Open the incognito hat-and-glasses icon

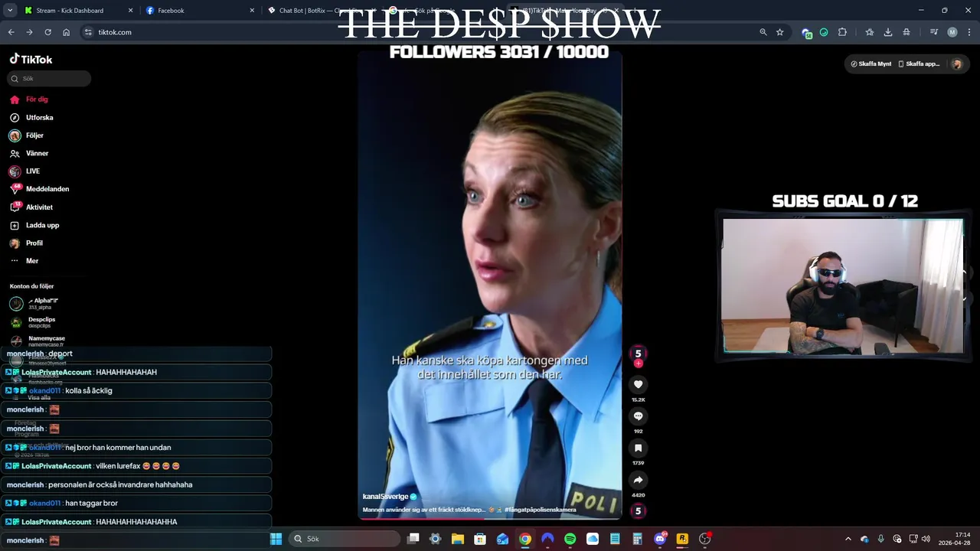[x=906, y=32]
